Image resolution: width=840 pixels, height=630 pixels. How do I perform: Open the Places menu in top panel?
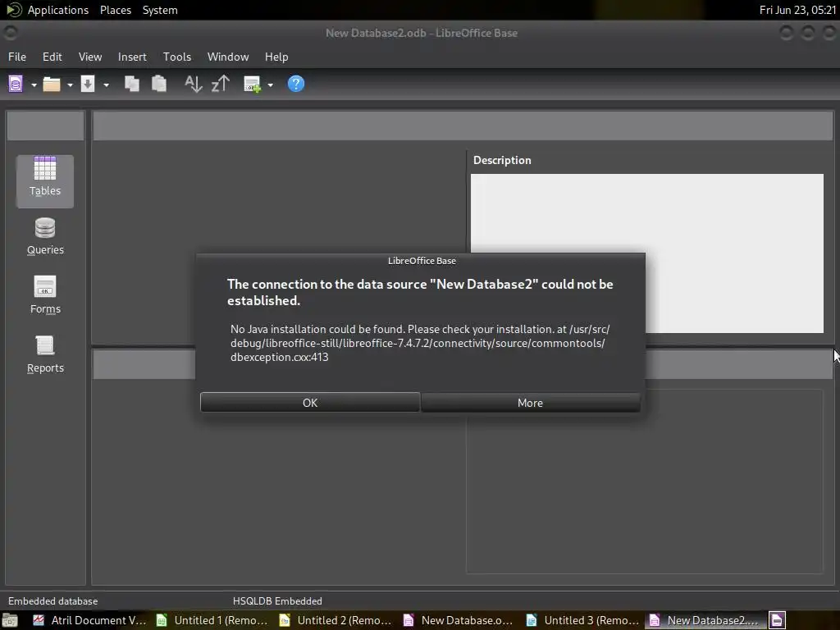(x=115, y=10)
